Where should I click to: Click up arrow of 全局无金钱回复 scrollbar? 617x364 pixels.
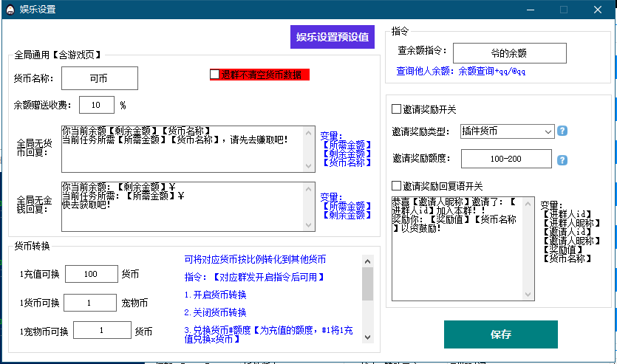(309, 189)
